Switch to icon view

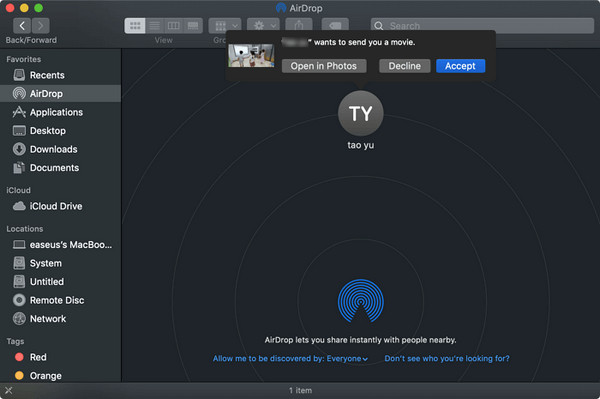[x=135, y=26]
